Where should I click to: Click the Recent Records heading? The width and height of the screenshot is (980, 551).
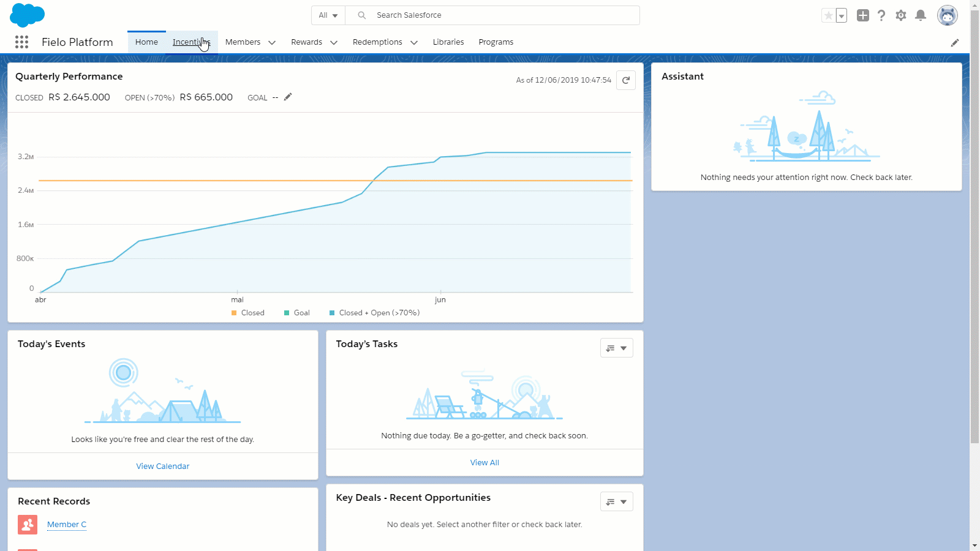coord(54,501)
